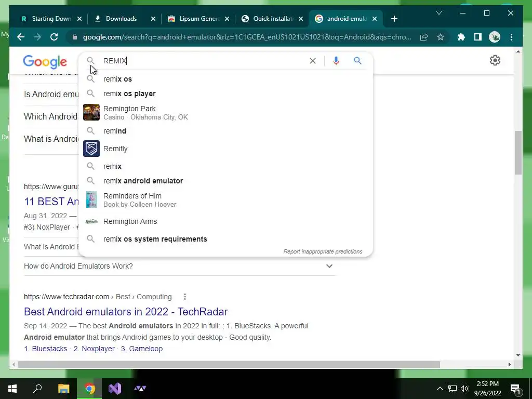The image size is (532, 399).
Task: Follow the '3. Gameloop' sitelink
Action: click(x=142, y=349)
